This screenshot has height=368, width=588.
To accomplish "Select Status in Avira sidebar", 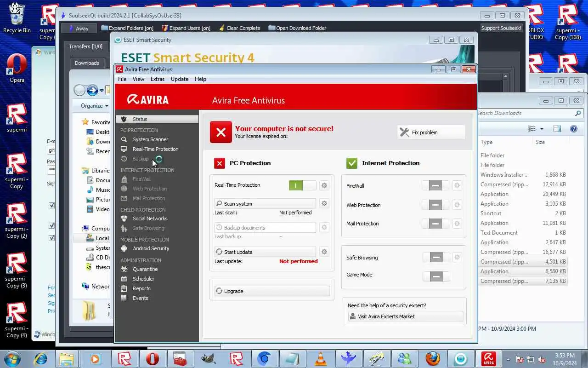I will click(157, 119).
